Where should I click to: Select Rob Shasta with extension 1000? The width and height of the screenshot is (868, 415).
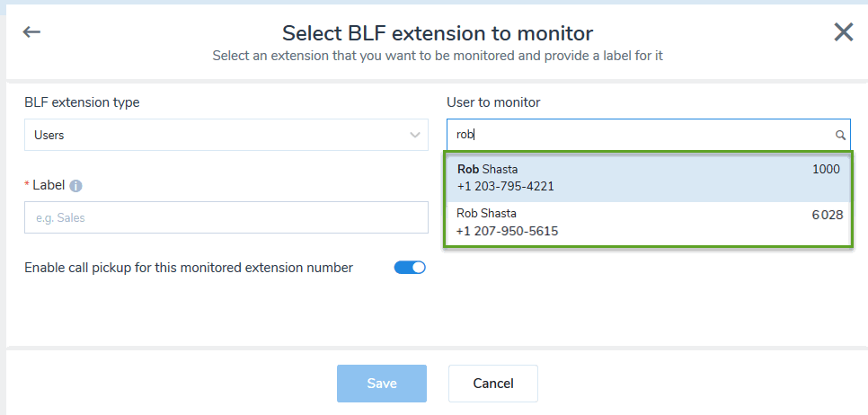[x=648, y=178]
